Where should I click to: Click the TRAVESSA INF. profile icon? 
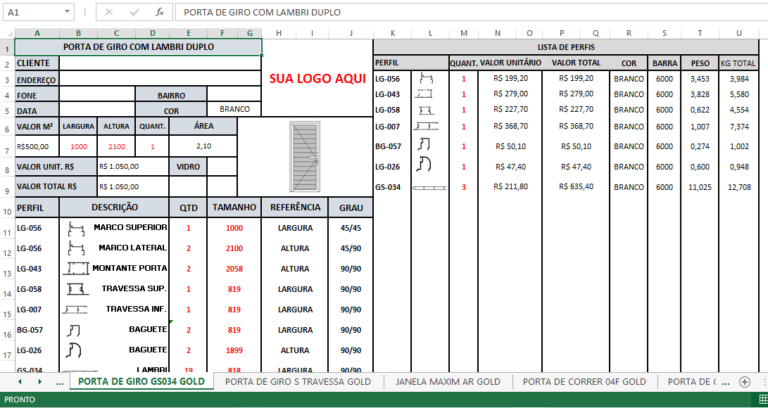75,310
